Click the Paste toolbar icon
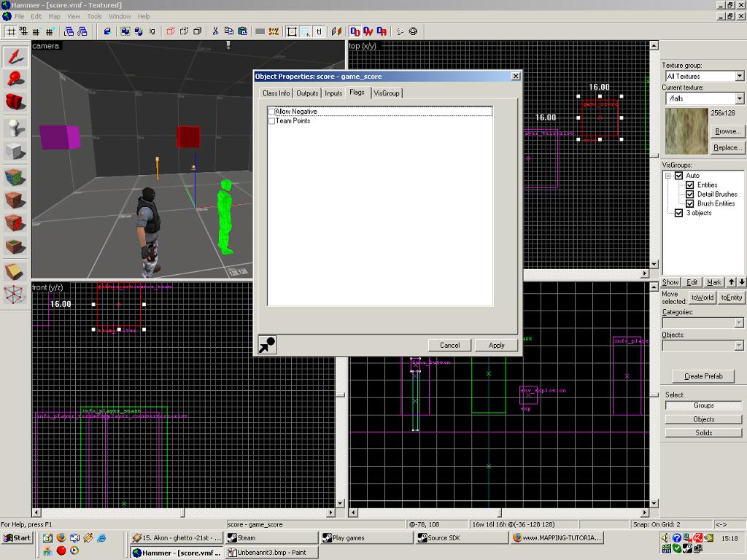The width and height of the screenshot is (747, 560). tap(242, 31)
